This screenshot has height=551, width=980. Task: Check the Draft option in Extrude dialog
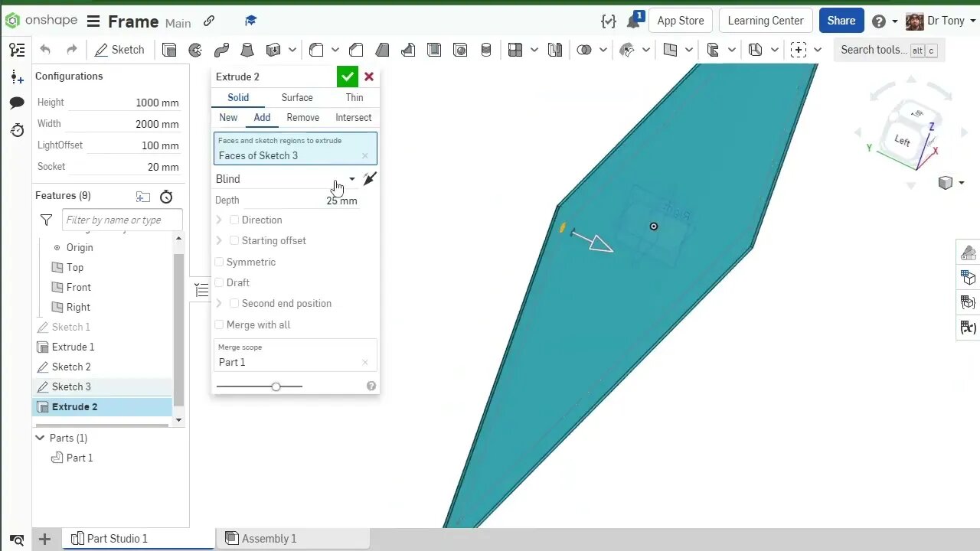click(220, 282)
